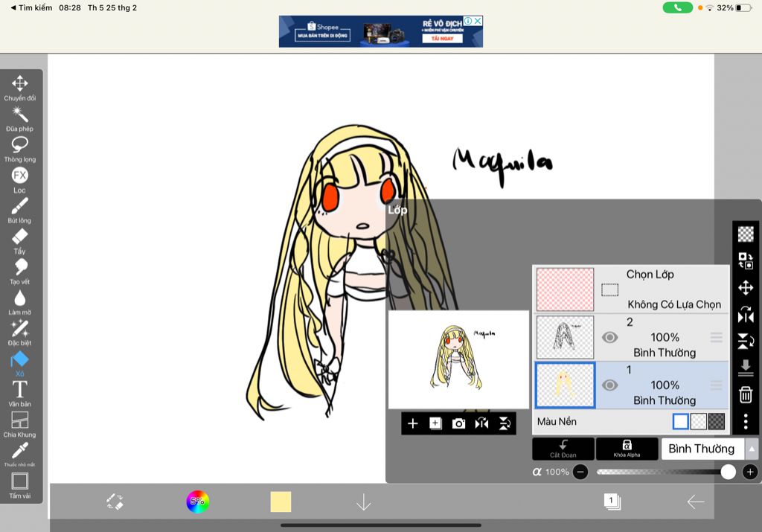Click the handle of layer 2
The width and height of the screenshot is (762, 532).
[x=716, y=337]
